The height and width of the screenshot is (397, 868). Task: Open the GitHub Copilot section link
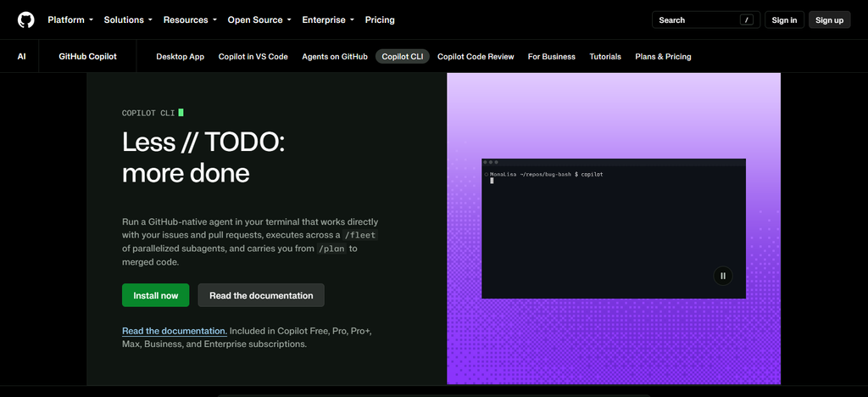87,57
